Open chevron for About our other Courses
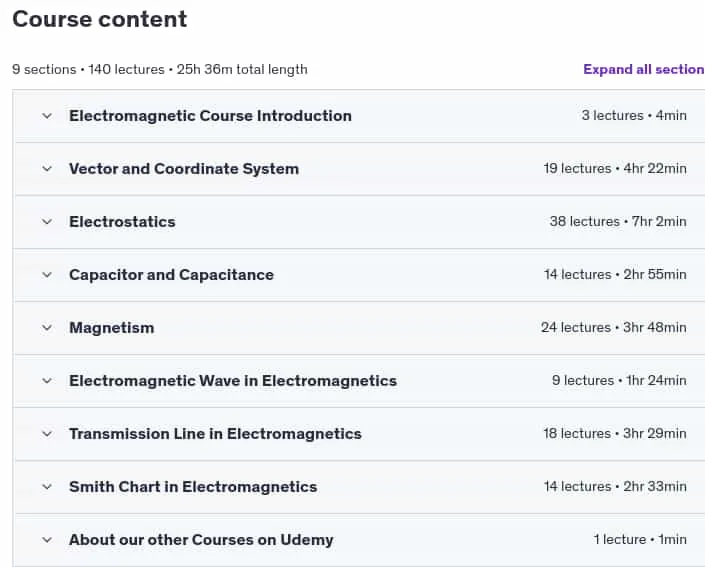This screenshot has width=705, height=567. click(47, 540)
